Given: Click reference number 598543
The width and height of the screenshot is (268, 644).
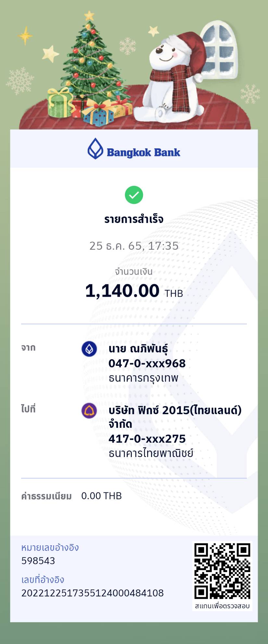Looking at the screenshot, I should click(38, 561).
